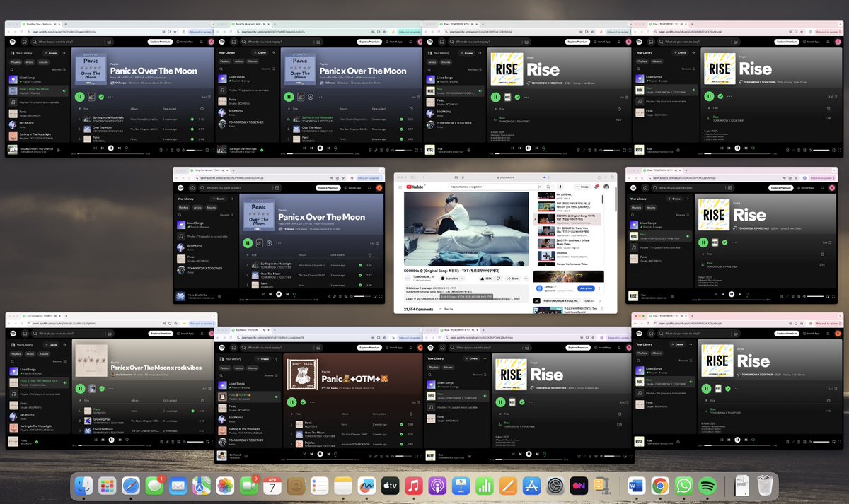Open Sort by for YouTube comments
Image resolution: width=849 pixels, height=504 pixels.
click(445, 309)
